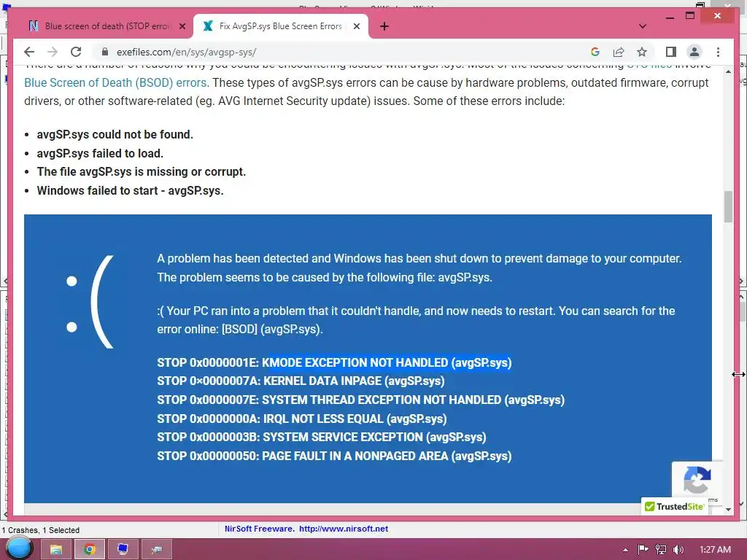
Task: Click 'avgSP.sys could not be found.' text
Action: tap(115, 134)
